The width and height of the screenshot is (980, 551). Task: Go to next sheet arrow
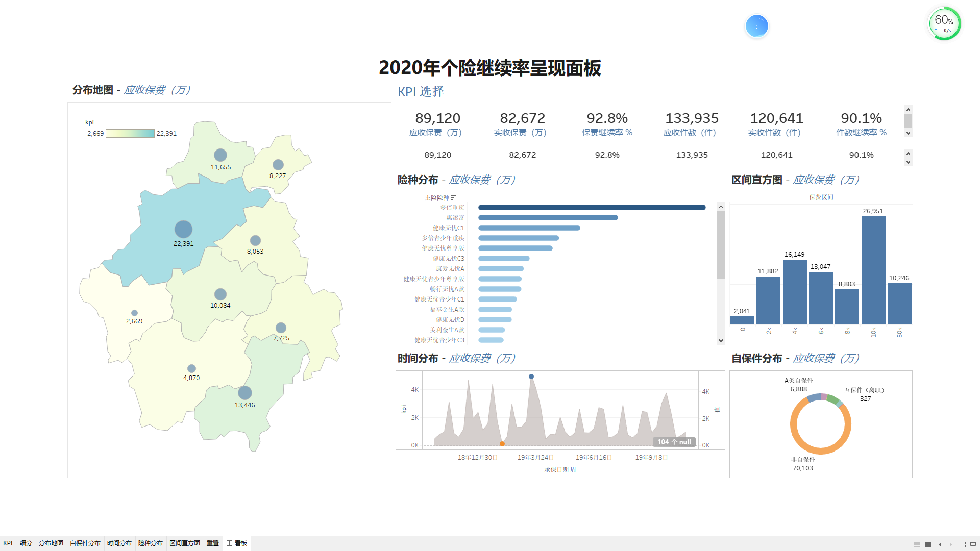(950, 544)
